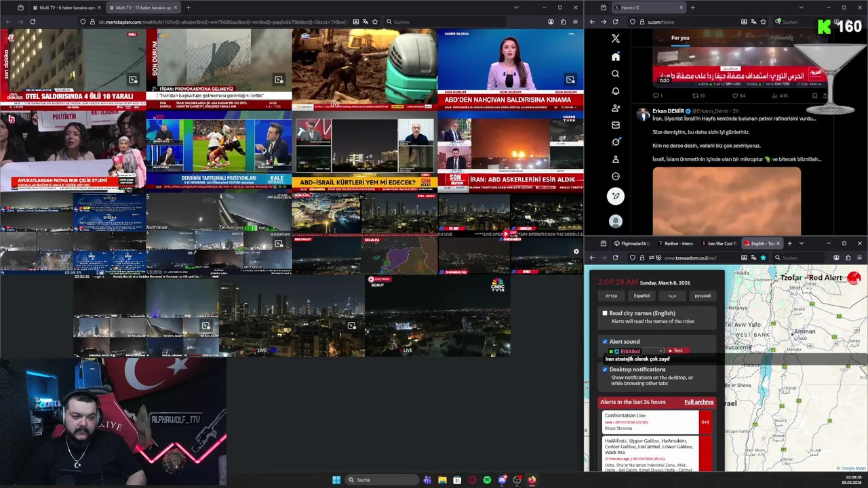
Task: Open Grok icon in X sidebar
Action: (x=616, y=142)
